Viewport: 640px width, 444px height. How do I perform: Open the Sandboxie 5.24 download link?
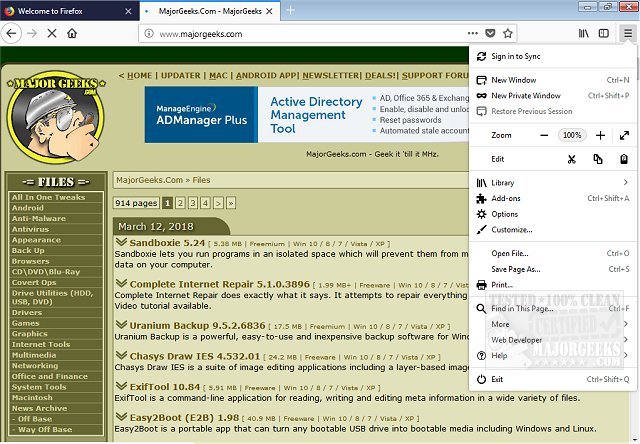[167, 243]
